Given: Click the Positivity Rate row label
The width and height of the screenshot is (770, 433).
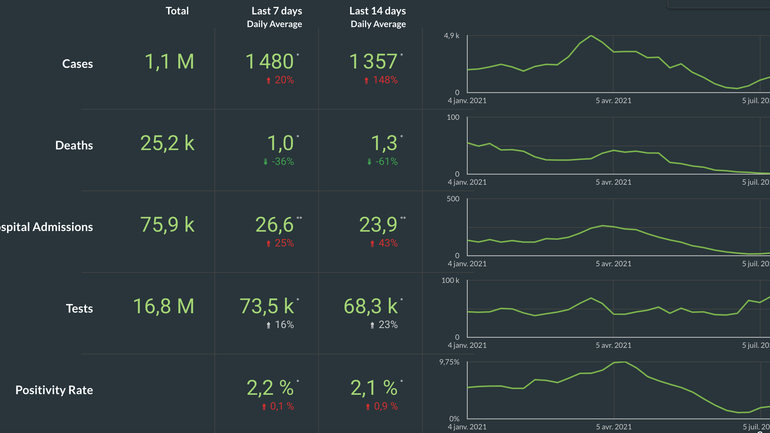Looking at the screenshot, I should pyautogui.click(x=54, y=390).
